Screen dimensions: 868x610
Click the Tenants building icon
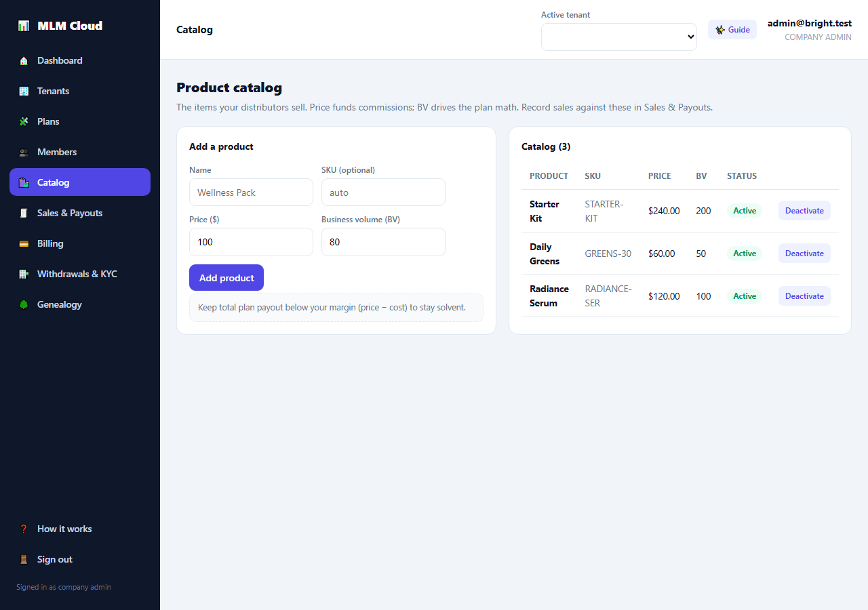click(x=24, y=91)
